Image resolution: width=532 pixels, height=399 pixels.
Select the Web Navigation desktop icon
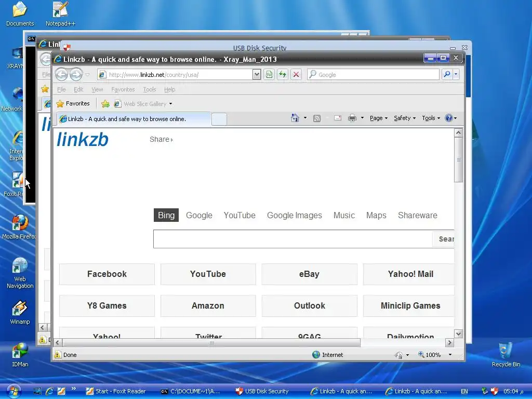20,273
